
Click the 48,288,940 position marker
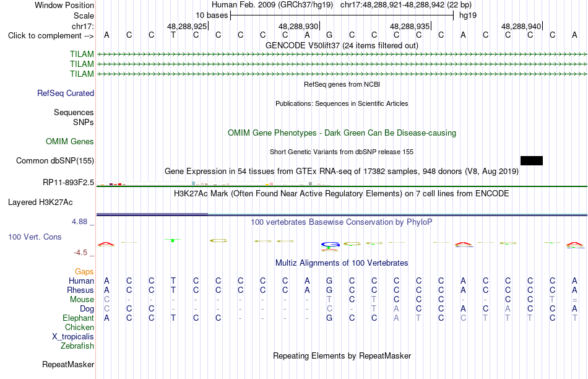pos(521,26)
